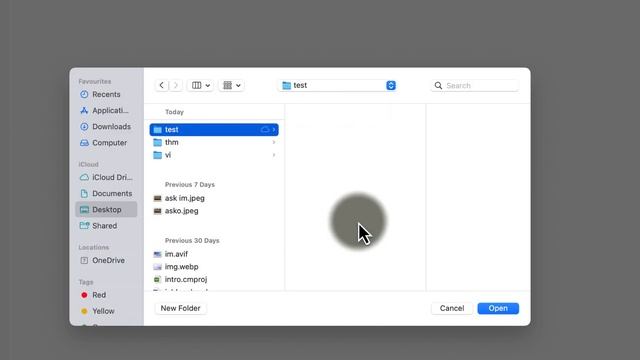Open Documents in the sidebar

(106, 193)
